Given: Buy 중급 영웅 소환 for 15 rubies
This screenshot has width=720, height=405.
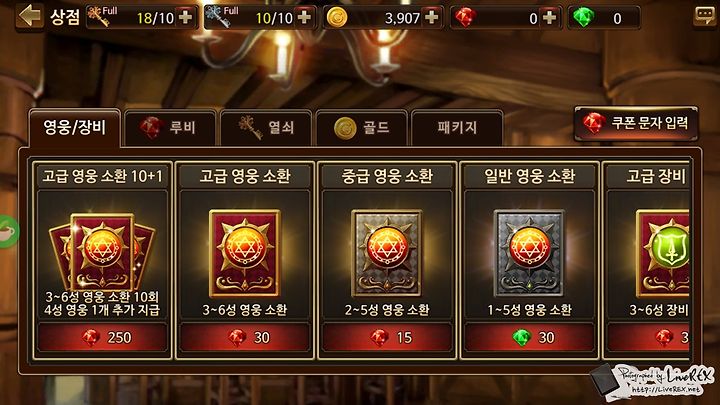Looking at the screenshot, I should click(x=387, y=338).
